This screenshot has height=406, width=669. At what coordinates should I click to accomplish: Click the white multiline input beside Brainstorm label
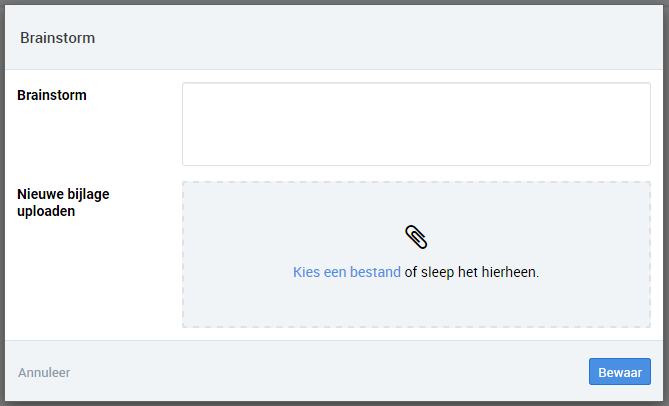416,124
